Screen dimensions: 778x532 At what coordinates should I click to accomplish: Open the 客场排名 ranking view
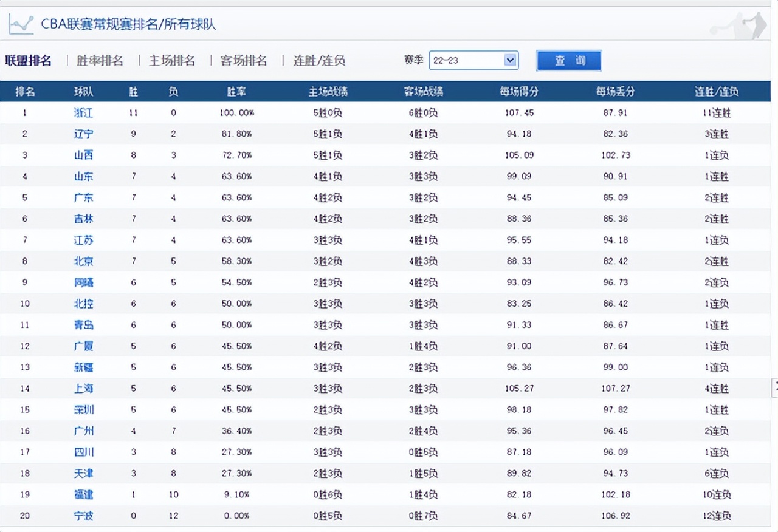[243, 61]
